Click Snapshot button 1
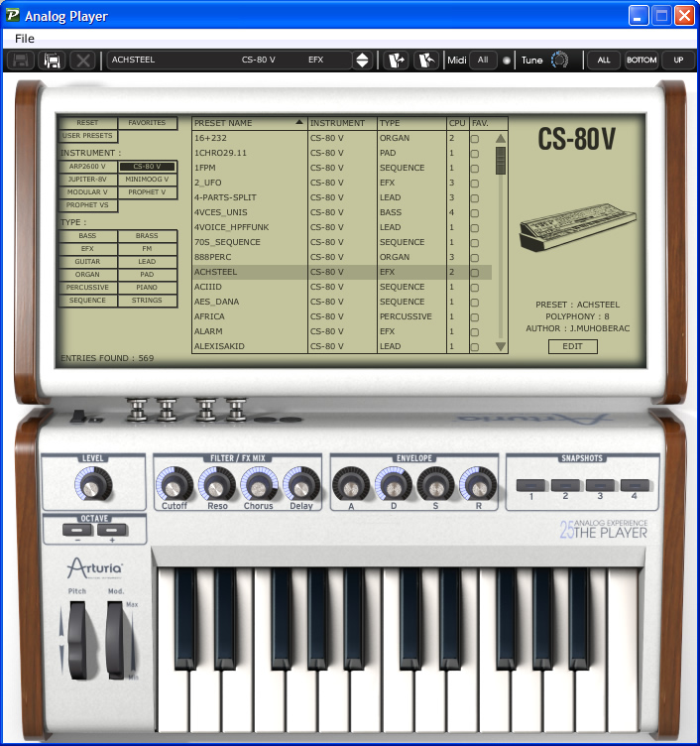Screen dimensions: 700x746 [530, 485]
